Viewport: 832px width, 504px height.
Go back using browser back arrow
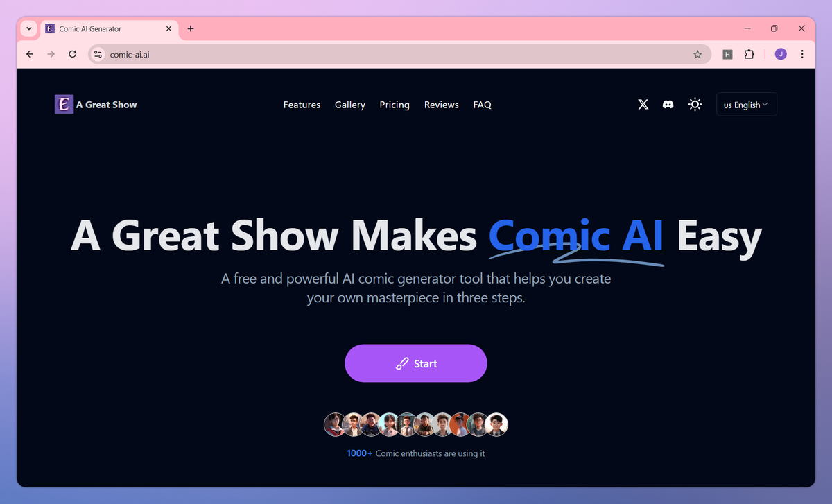click(x=29, y=54)
